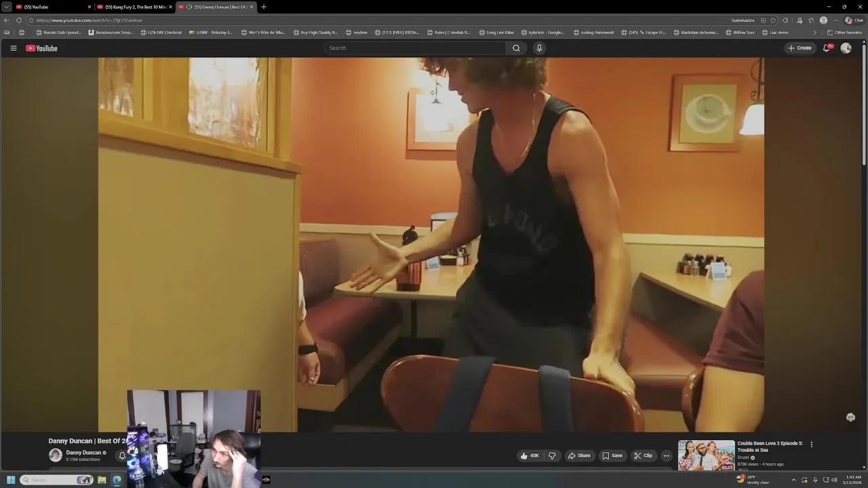
Task: Open Amazon.com bookmark
Action: [x=111, y=33]
